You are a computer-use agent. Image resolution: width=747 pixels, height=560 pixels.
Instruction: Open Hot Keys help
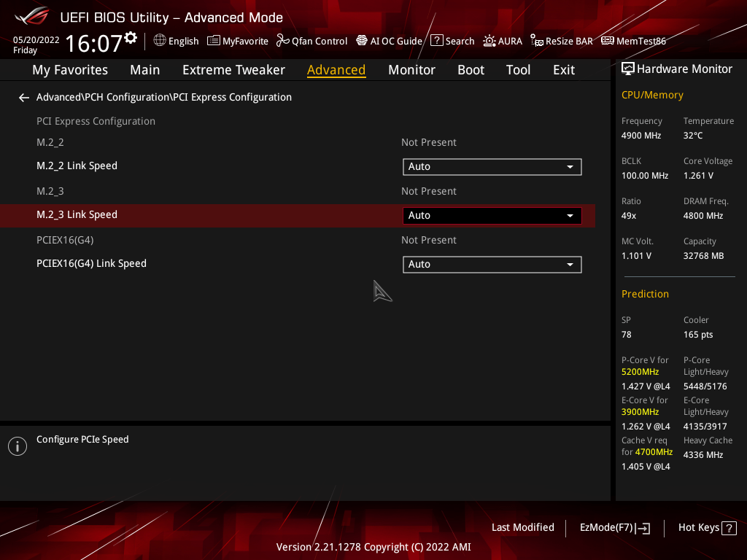click(x=707, y=528)
